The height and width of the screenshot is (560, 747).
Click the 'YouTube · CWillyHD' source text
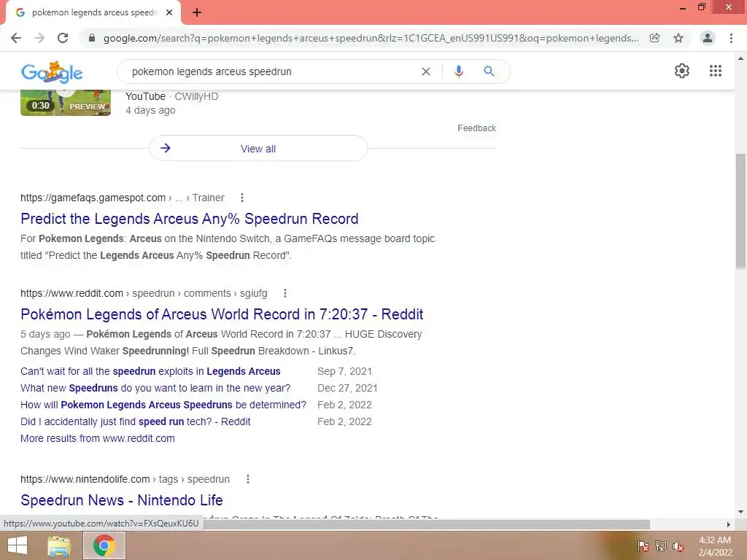[171, 96]
